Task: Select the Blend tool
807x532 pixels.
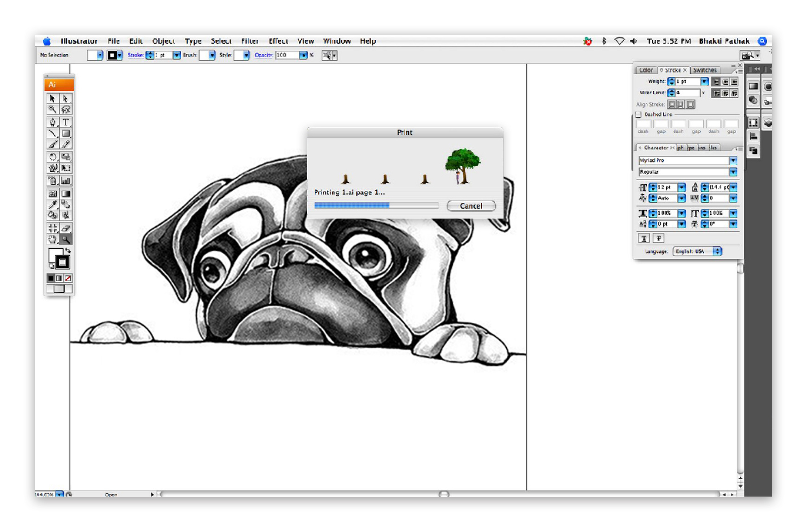Action: pyautogui.click(x=66, y=205)
